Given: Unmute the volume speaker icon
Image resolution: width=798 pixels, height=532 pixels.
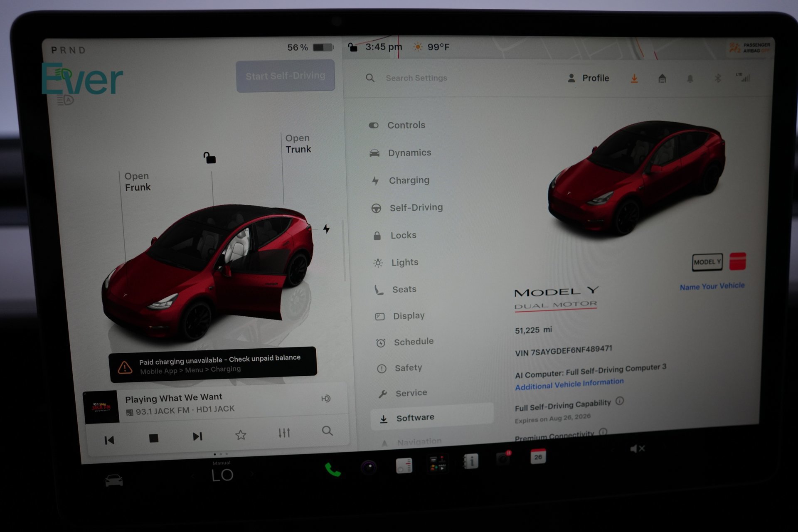Looking at the screenshot, I should click(x=637, y=449).
